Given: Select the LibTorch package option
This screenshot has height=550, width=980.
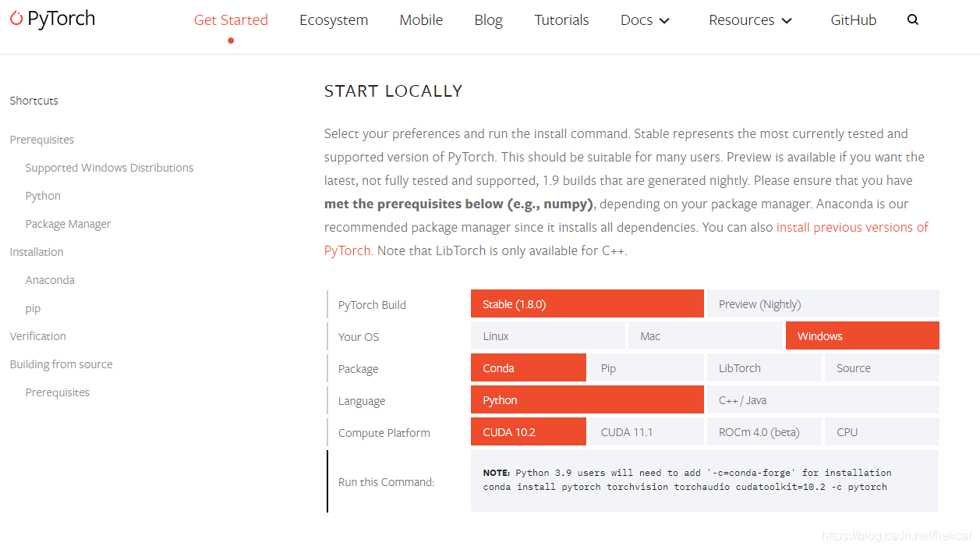Looking at the screenshot, I should [764, 368].
